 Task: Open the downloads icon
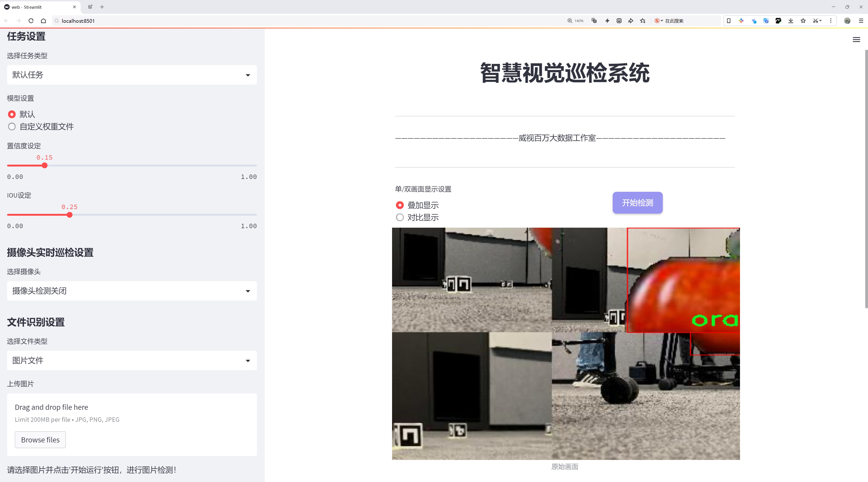pyautogui.click(x=791, y=20)
